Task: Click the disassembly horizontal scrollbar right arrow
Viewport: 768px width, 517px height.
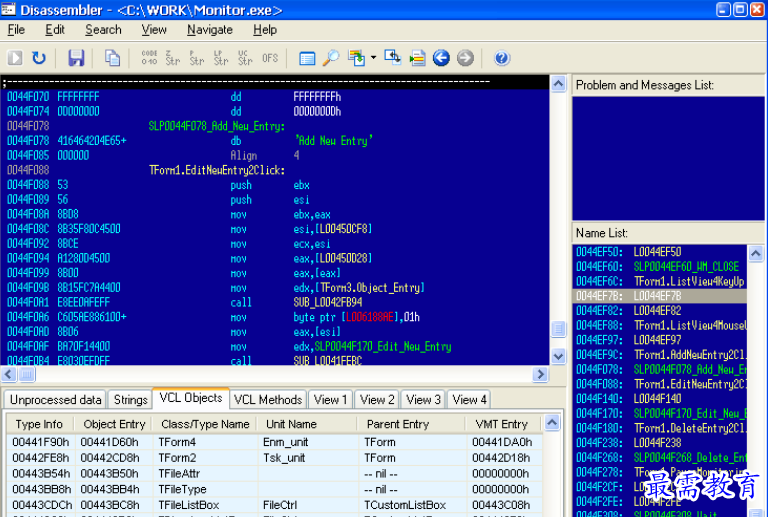Action: coord(541,374)
